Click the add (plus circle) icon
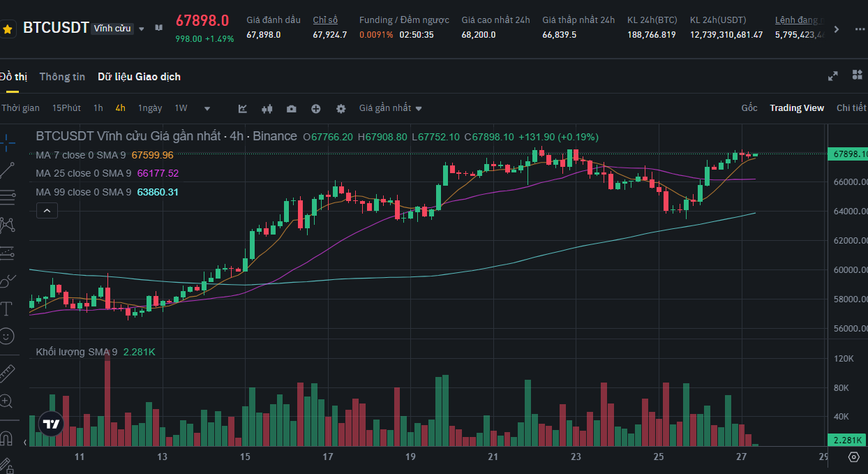 316,109
